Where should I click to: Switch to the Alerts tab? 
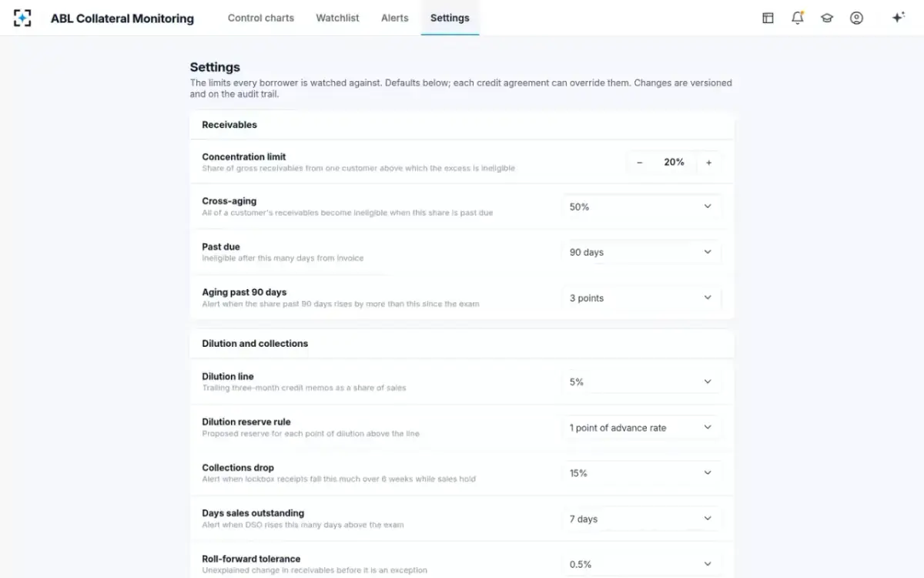(x=395, y=18)
